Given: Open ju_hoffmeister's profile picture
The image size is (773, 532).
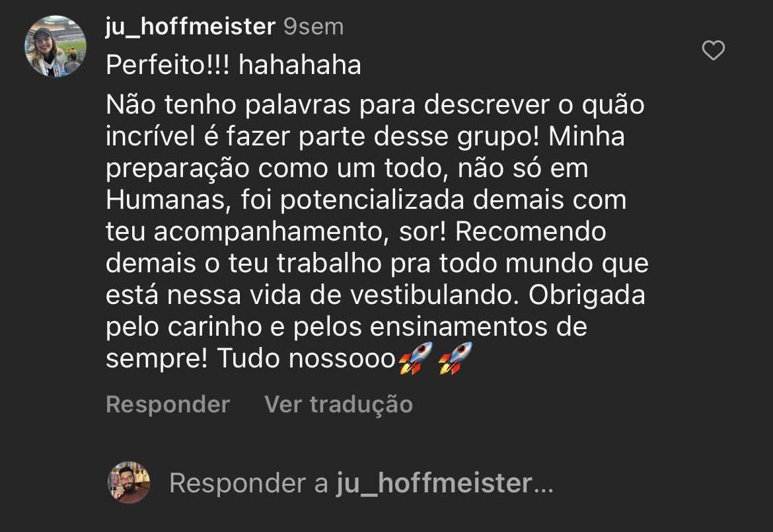Looking at the screenshot, I should 55,46.
